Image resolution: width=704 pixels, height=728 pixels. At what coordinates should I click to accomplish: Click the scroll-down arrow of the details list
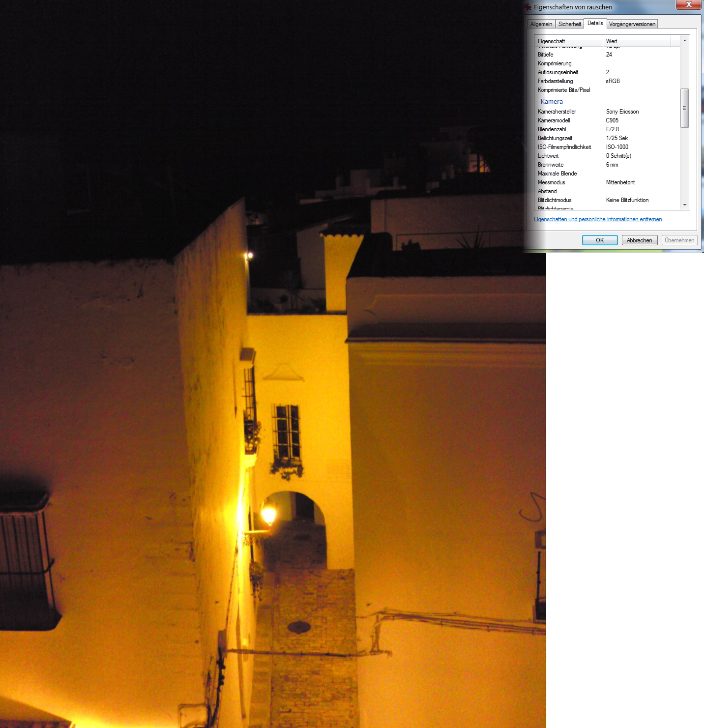click(x=685, y=205)
